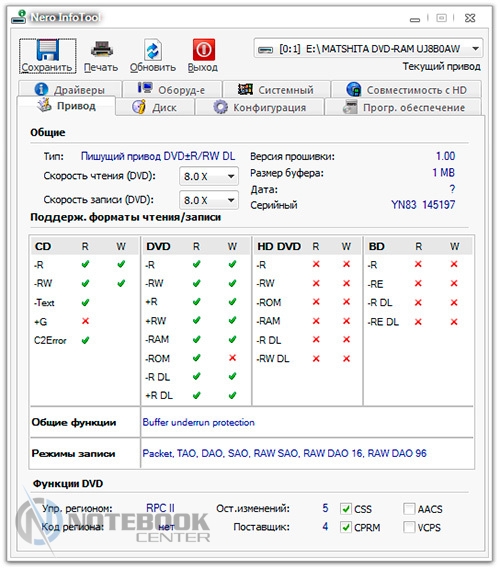Click the Сохранить floppy disk icon
Image resolution: width=500 pixels, height=569 pixels.
(48, 50)
